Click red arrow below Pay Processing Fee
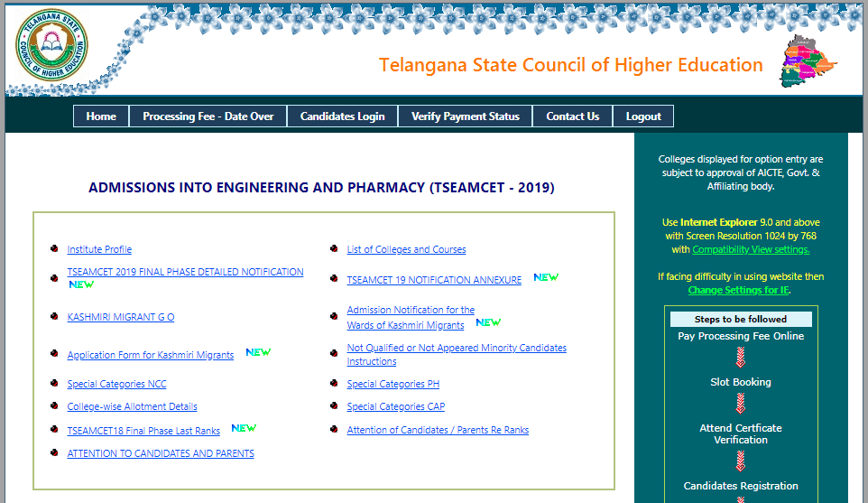Image resolution: width=868 pixels, height=503 pixels. [741, 356]
